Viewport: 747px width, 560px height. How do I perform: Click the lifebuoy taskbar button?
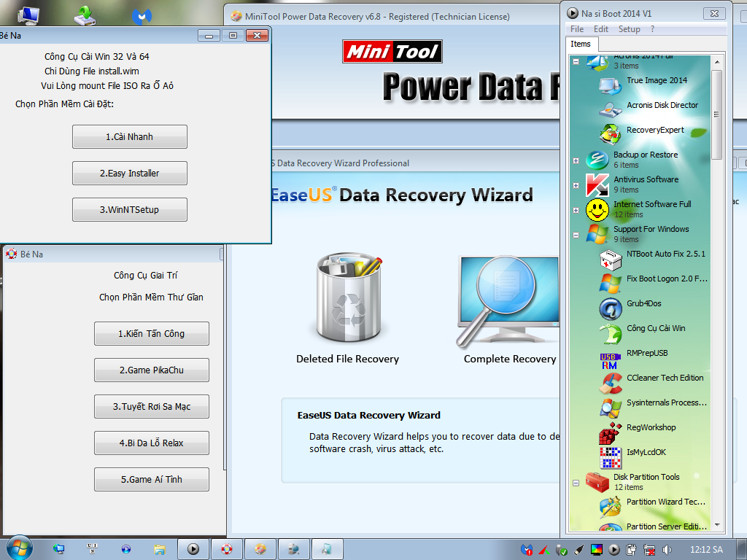pyautogui.click(x=228, y=549)
